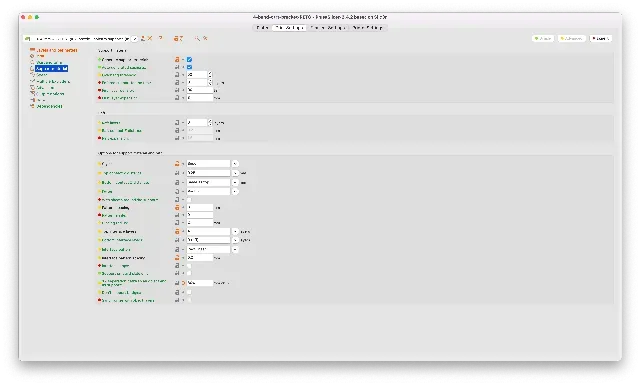Click lock icon for Generate support material
The height and width of the screenshot is (385, 640).
177,60
